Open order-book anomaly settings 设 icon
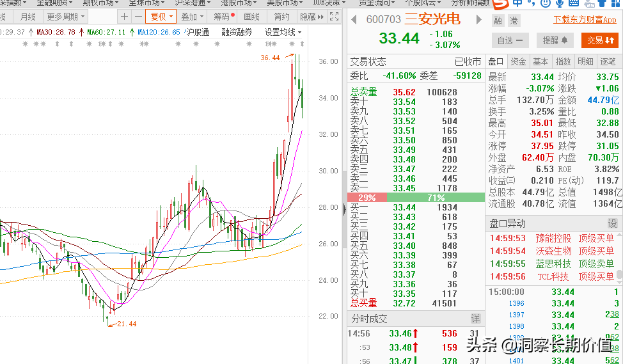Viewport: 623px width, 364px height. pos(612,223)
